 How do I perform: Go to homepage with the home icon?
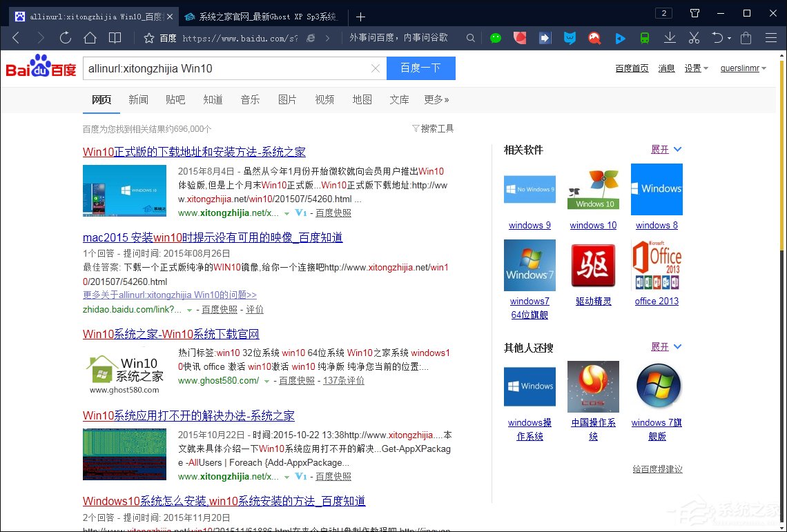tap(90, 37)
